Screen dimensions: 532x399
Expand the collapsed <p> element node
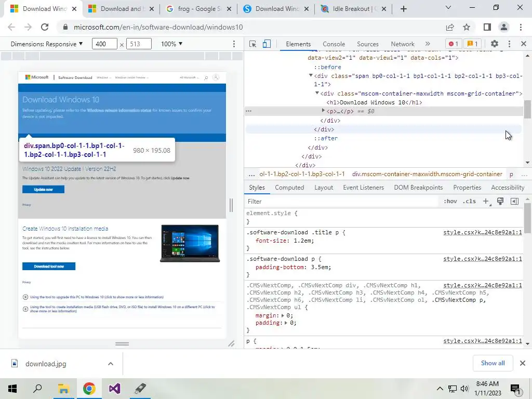tap(323, 111)
